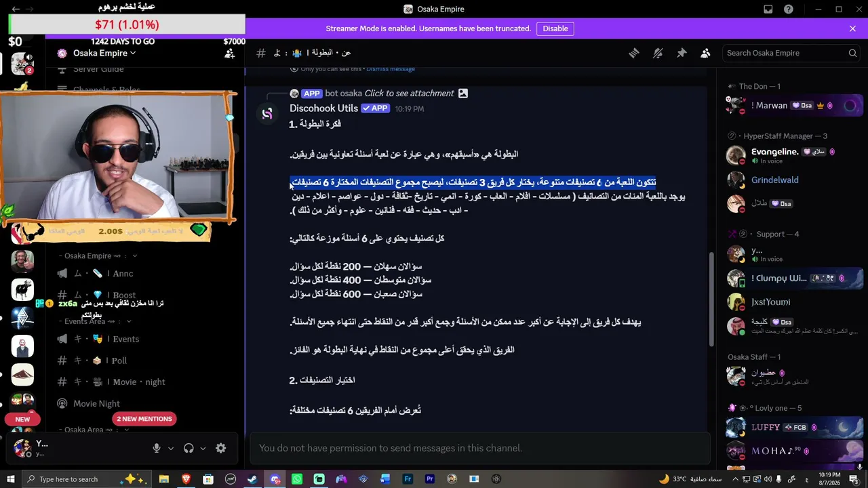Viewport: 868px width, 488px height.
Task: Open Discohook Utils profile name
Action: point(323,108)
